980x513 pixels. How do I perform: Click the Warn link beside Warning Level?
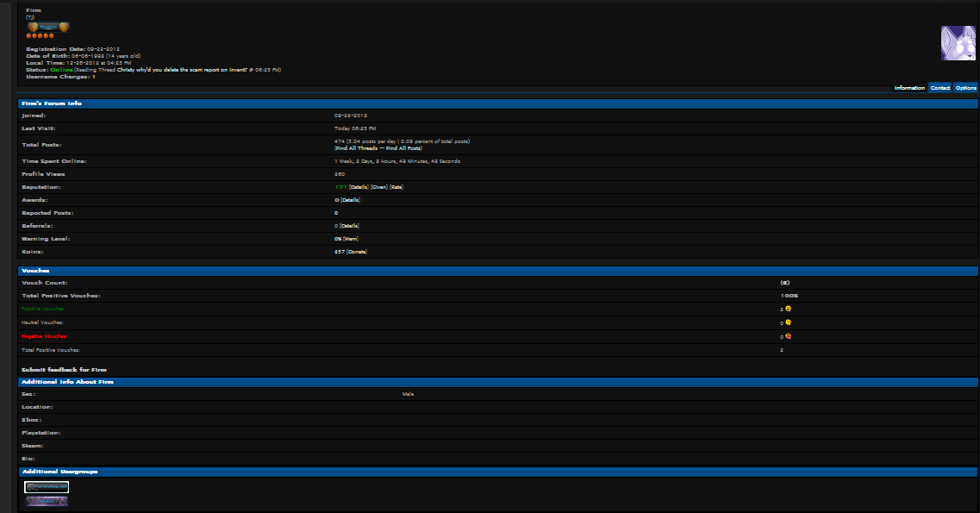coord(351,239)
